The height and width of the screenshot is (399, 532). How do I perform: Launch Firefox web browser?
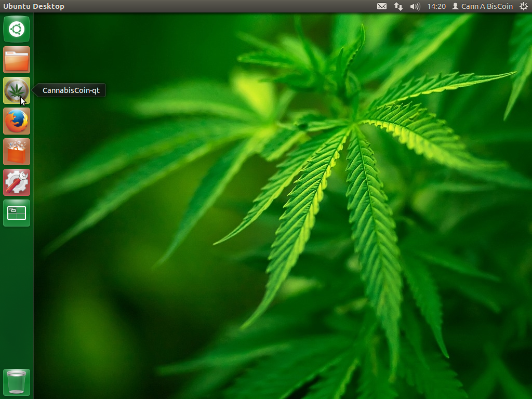(x=17, y=121)
